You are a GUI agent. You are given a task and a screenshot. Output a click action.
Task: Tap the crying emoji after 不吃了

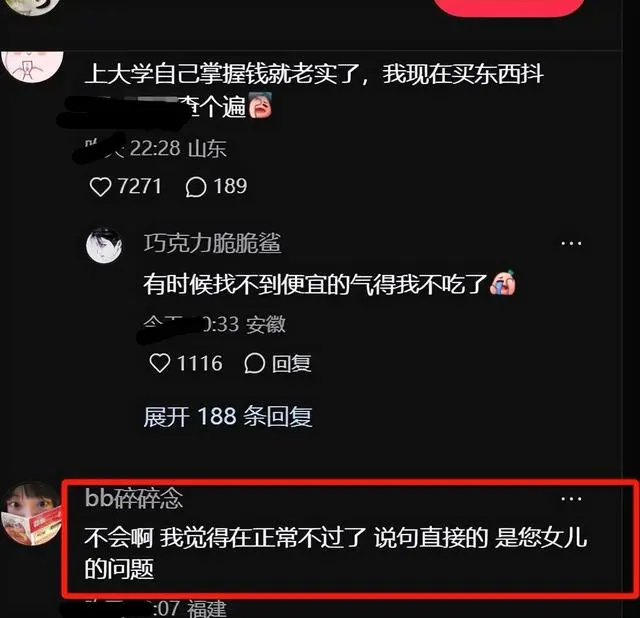pos(503,283)
